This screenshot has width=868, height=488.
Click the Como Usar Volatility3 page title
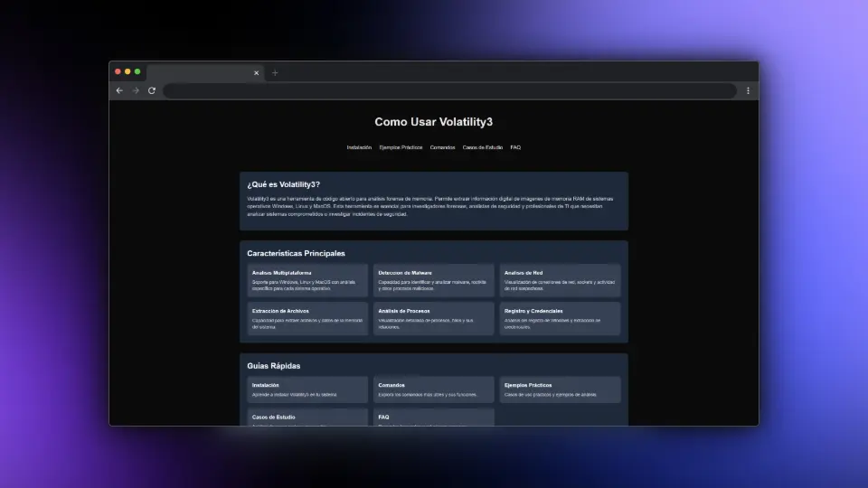point(433,122)
